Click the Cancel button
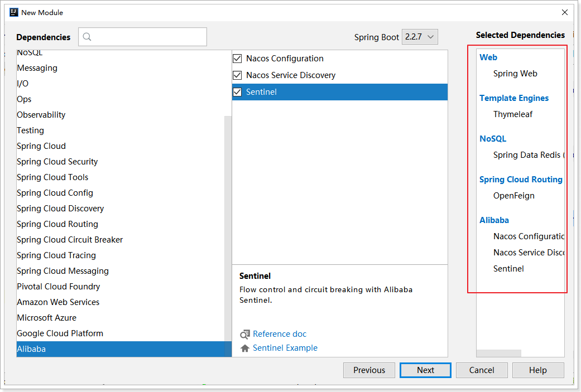This screenshot has height=392, width=581. coord(481,370)
